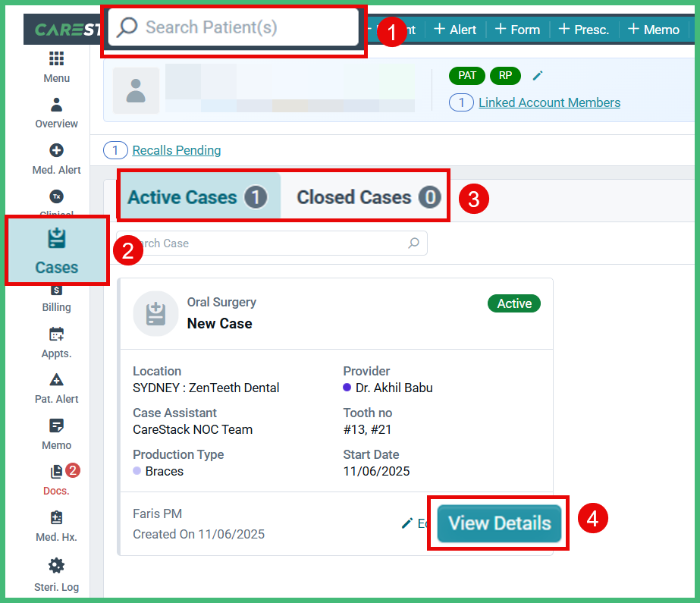Viewport: 700px width, 603px height.
Task: Click the Search Patient(s) input field
Action: [233, 28]
